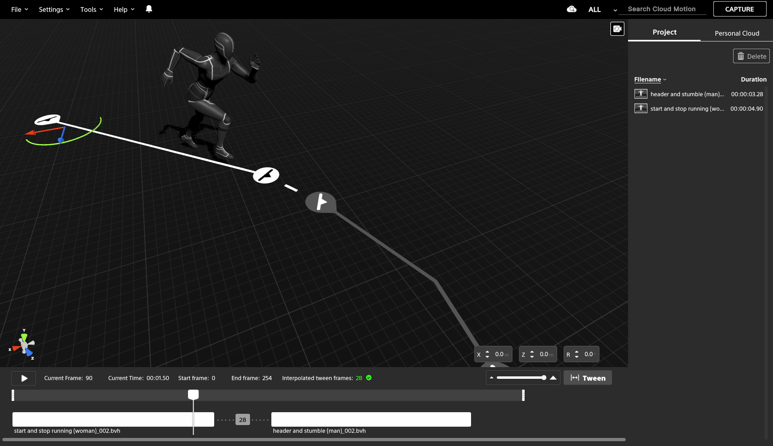Click the green tween status check icon
773x446 pixels.
[369, 378]
